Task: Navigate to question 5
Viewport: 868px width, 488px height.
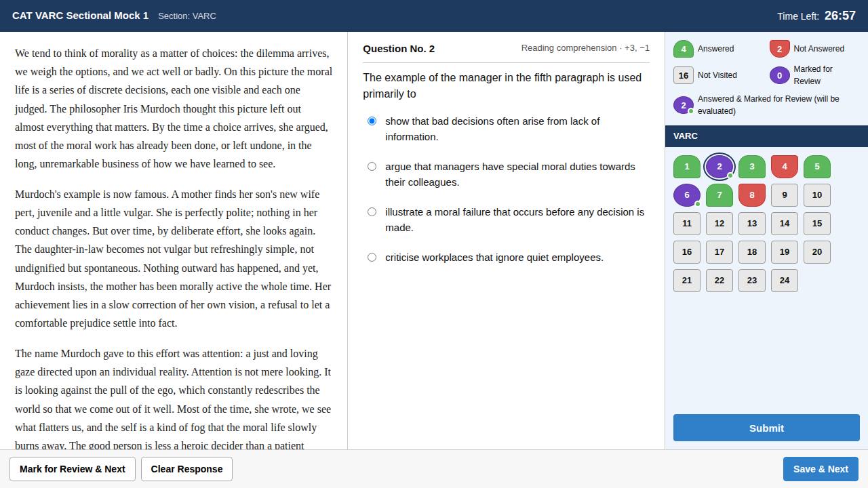Action: pyautogui.click(x=817, y=167)
